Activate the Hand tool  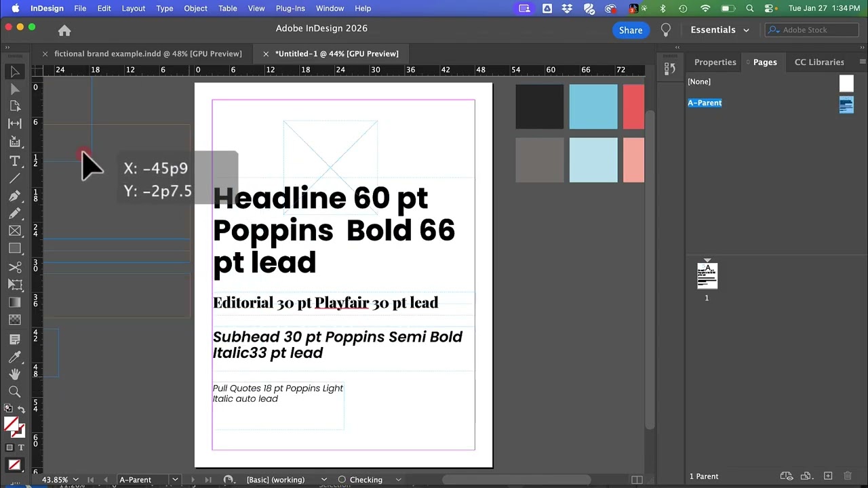pyautogui.click(x=15, y=374)
